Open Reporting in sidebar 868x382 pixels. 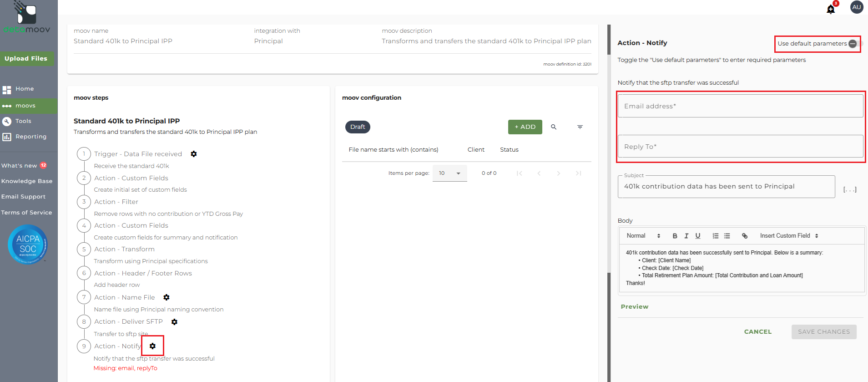tap(31, 137)
